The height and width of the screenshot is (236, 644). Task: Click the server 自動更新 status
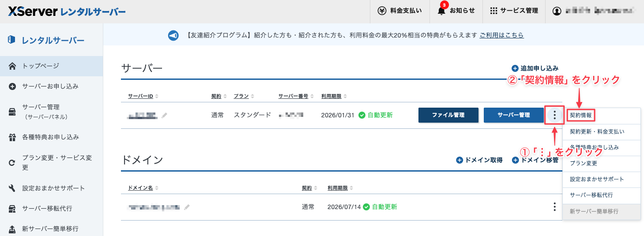[x=375, y=115]
